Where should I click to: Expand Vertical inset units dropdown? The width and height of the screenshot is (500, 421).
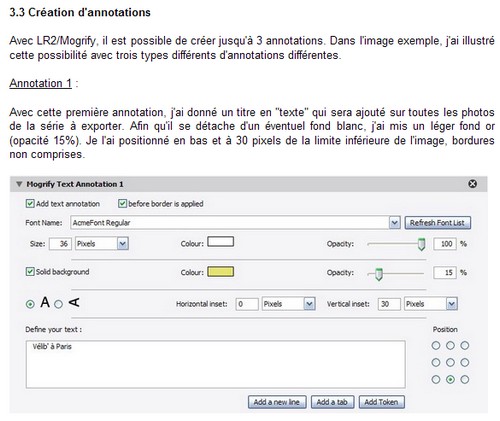click(x=452, y=304)
